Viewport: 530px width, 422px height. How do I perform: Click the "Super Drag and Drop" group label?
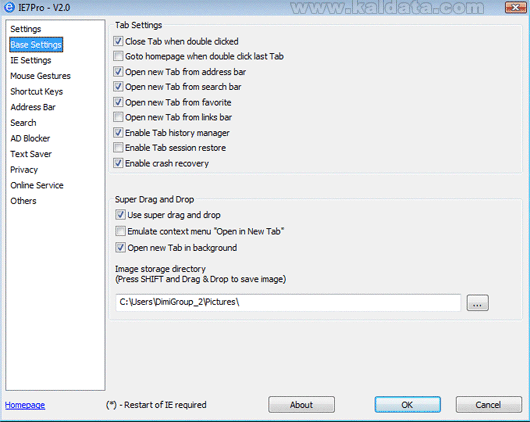(x=154, y=199)
